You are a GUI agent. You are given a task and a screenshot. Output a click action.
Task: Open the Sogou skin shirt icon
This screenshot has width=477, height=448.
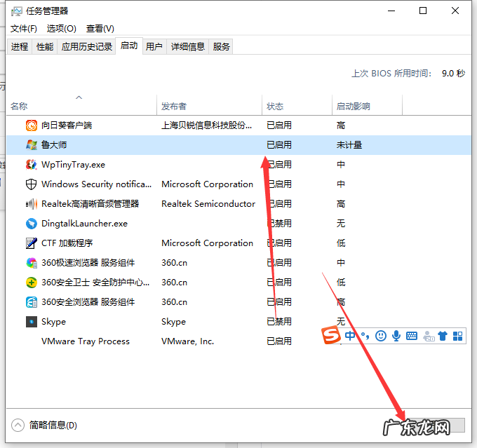pos(443,336)
